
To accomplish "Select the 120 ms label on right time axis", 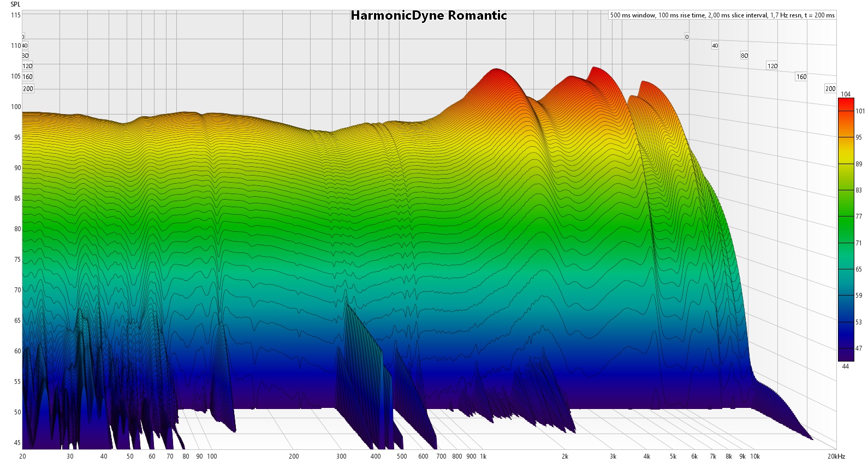I will [x=772, y=66].
